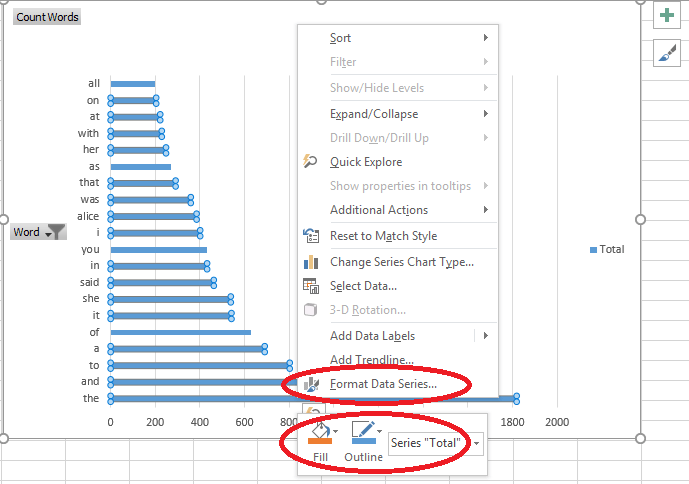
Task: Click the Fill paint bucket icon
Action: click(319, 434)
